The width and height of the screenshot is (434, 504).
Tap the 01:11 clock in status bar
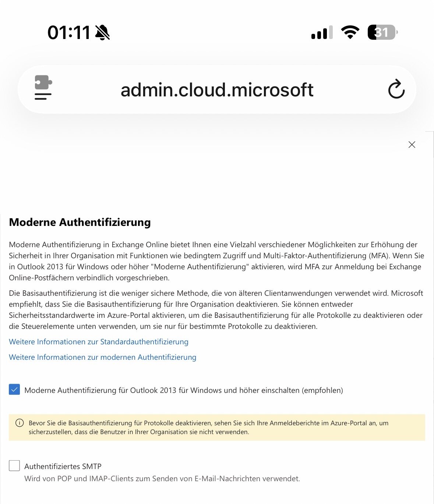point(69,32)
